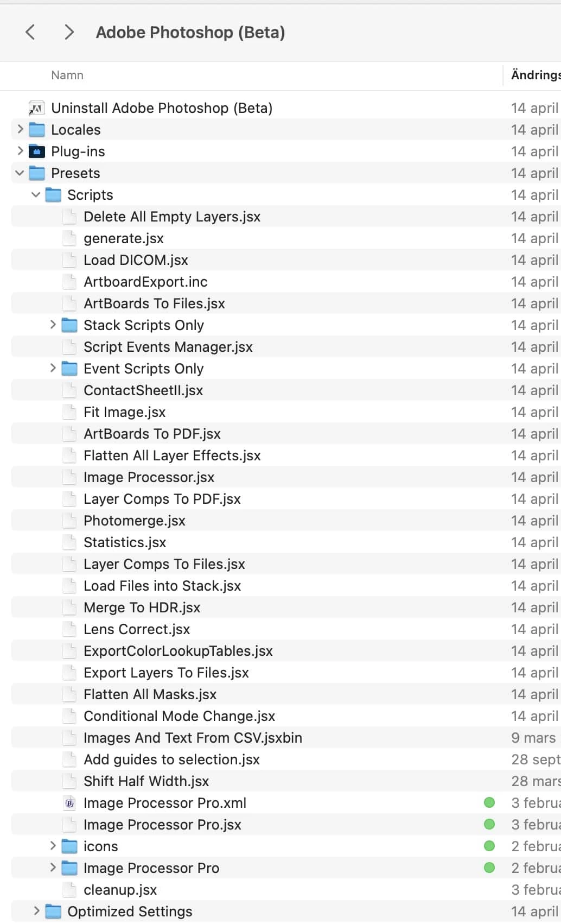Select Flatten All Masks.jsx

point(150,694)
